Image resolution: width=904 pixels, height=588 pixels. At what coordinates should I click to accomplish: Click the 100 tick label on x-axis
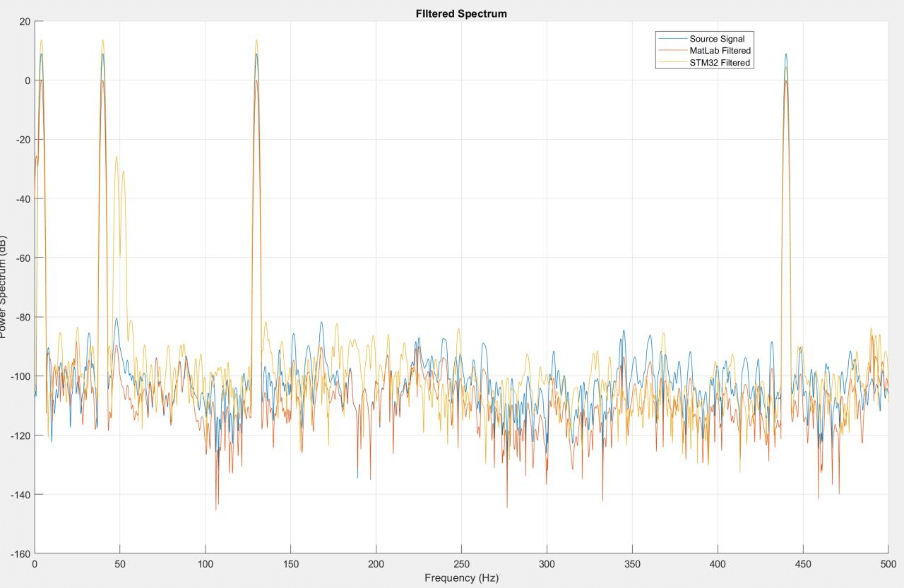click(x=206, y=565)
